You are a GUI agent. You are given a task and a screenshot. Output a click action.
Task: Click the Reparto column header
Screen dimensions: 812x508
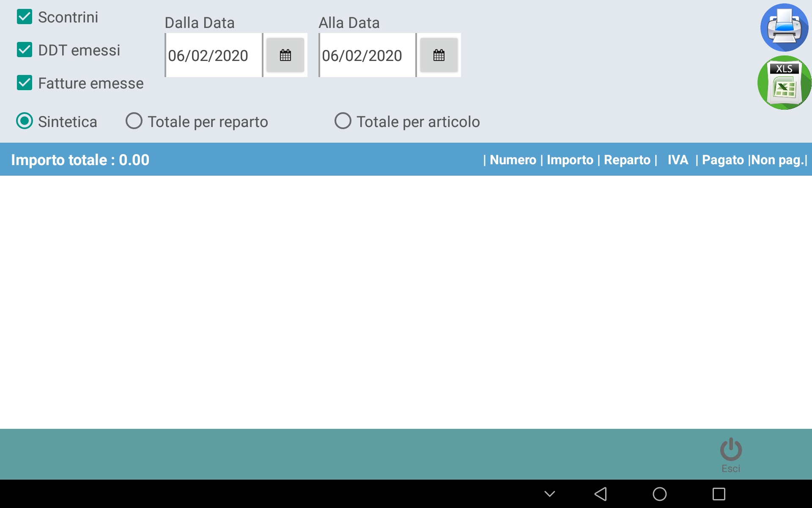[627, 160]
